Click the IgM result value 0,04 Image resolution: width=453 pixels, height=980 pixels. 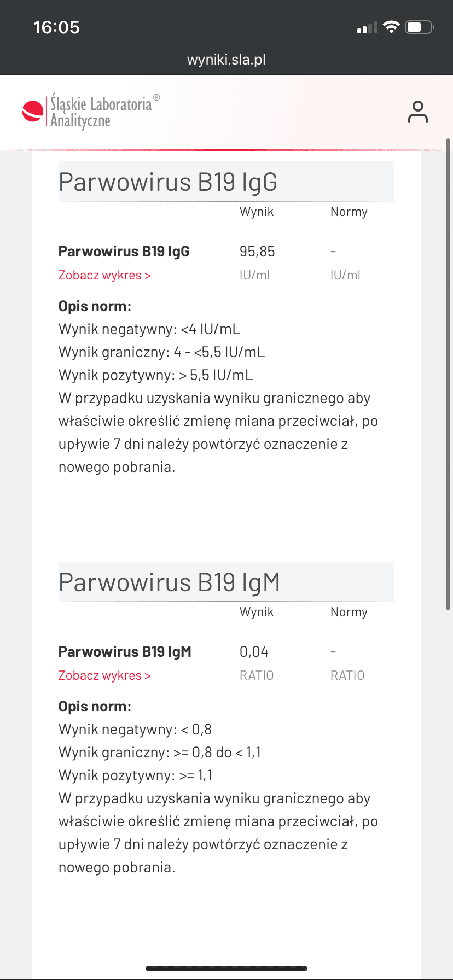click(x=254, y=652)
